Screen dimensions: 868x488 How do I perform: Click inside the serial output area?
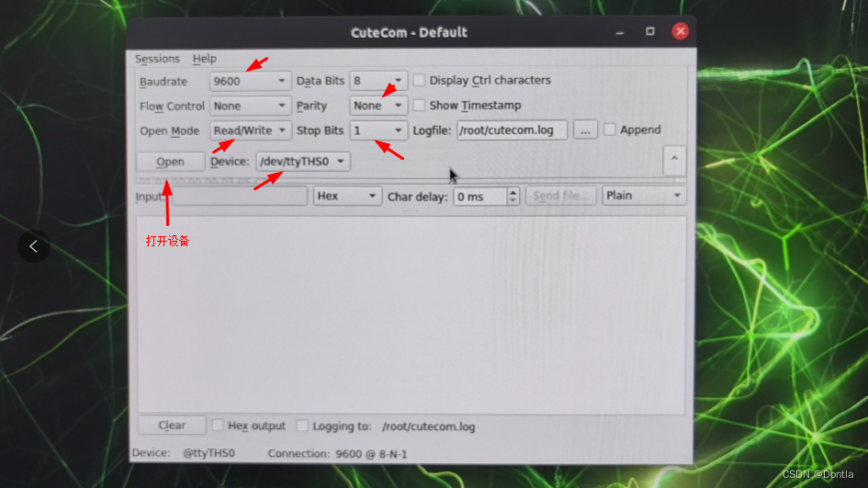coord(411,314)
